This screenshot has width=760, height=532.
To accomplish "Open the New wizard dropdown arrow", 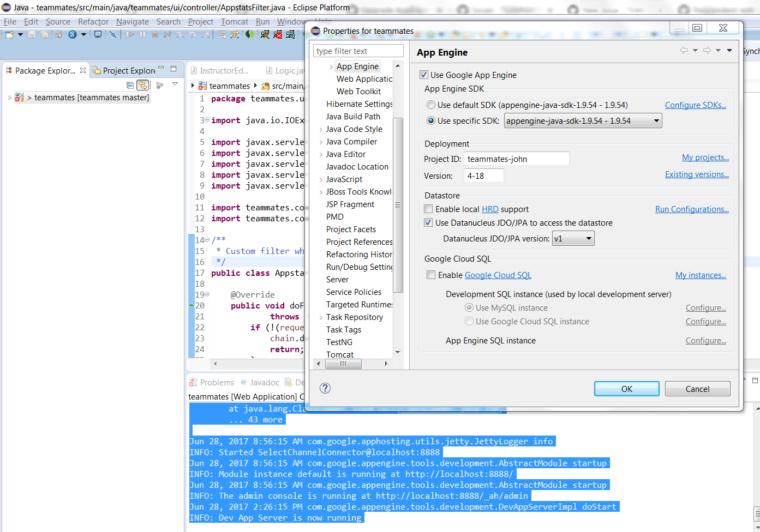I will click(20, 34).
